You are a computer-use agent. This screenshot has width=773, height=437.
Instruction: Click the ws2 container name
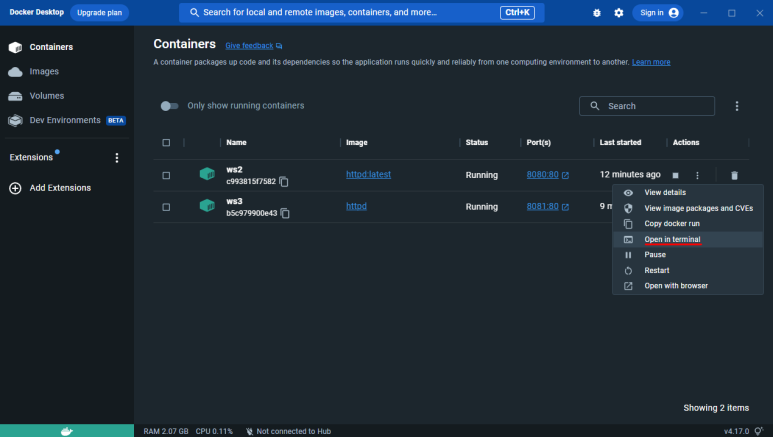pos(234,170)
